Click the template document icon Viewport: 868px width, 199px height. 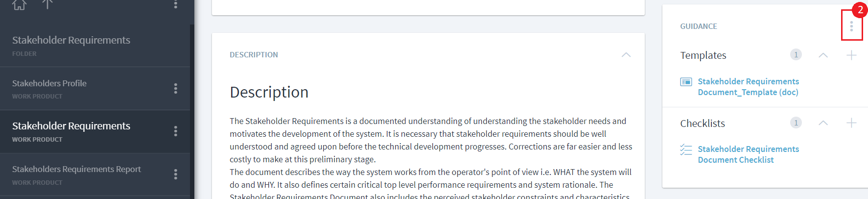pyautogui.click(x=686, y=82)
